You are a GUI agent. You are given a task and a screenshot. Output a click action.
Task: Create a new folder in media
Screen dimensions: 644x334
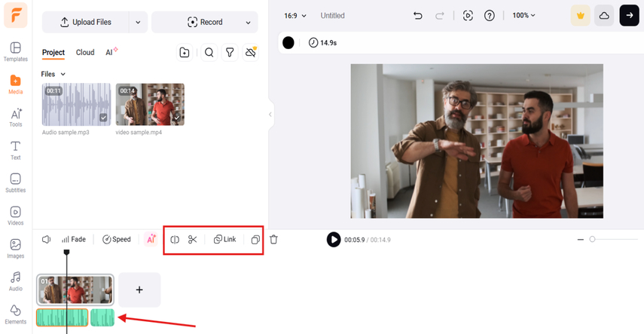pos(185,53)
